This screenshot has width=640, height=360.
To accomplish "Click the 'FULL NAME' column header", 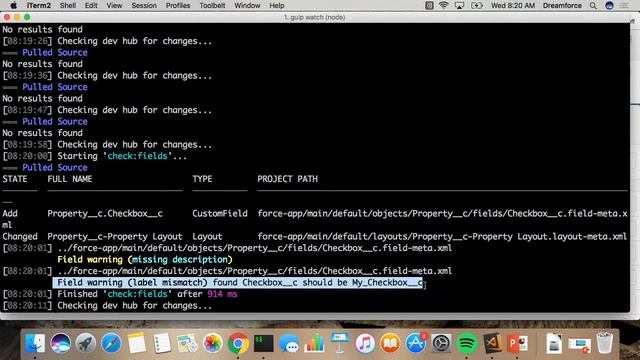I will [70, 179].
